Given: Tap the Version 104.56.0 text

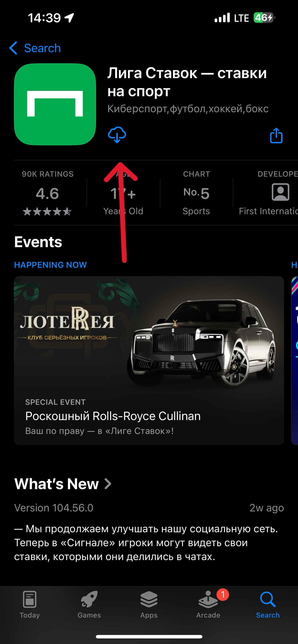Looking at the screenshot, I should pyautogui.click(x=54, y=508).
